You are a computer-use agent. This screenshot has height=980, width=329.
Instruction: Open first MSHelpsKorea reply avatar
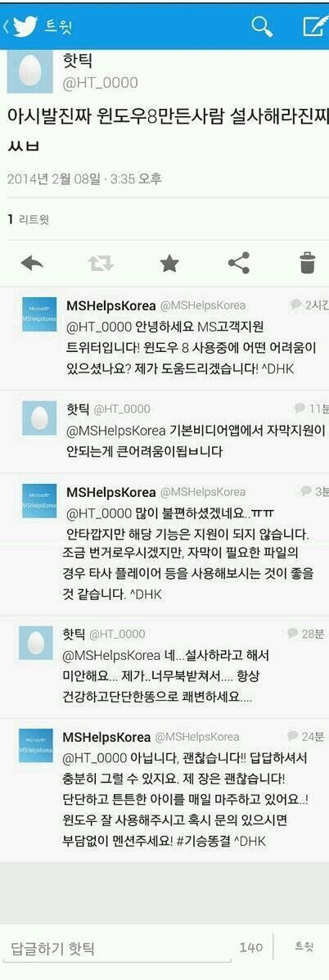tap(39, 314)
